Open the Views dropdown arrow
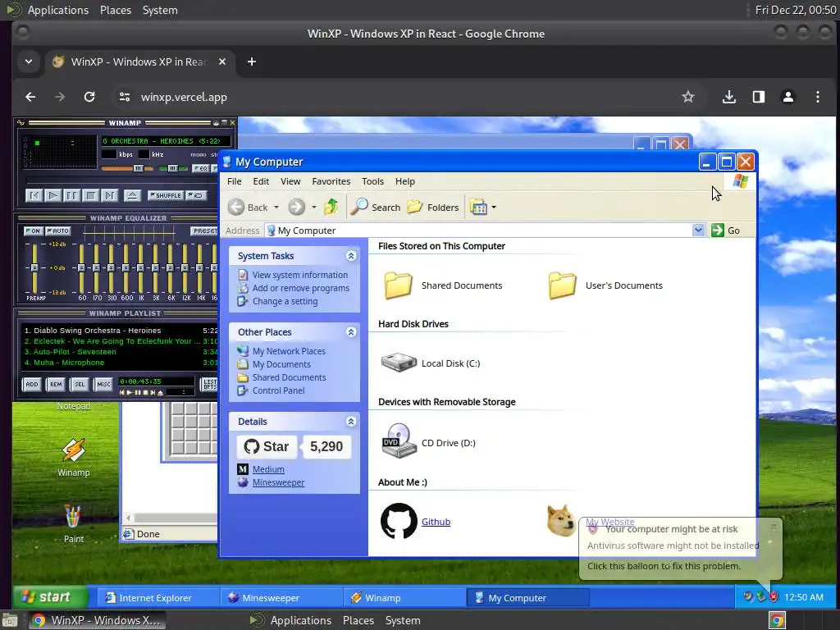 (494, 208)
